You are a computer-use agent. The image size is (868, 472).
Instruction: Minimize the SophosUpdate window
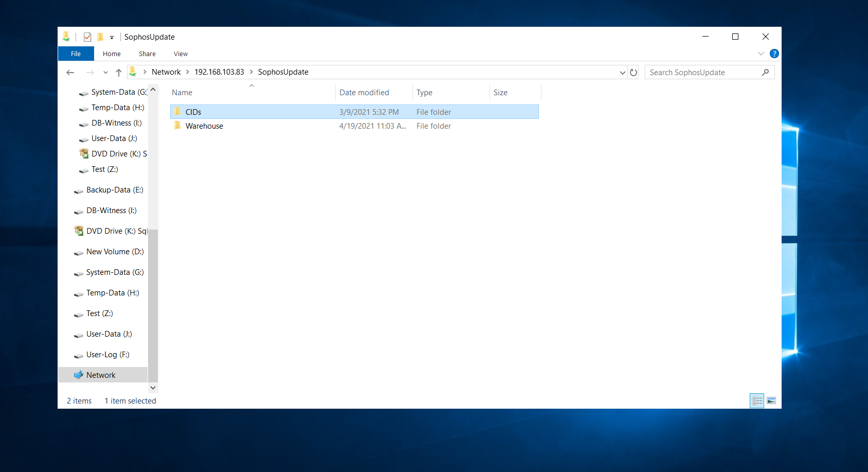[x=706, y=37]
